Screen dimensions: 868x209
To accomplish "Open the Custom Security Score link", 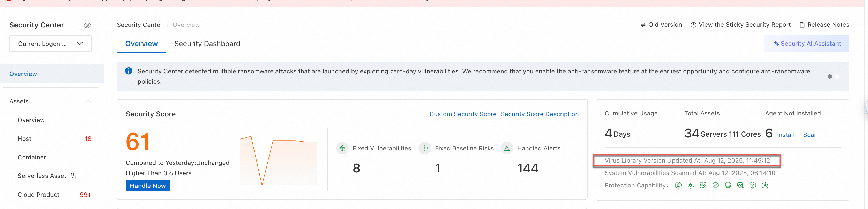I will 463,114.
